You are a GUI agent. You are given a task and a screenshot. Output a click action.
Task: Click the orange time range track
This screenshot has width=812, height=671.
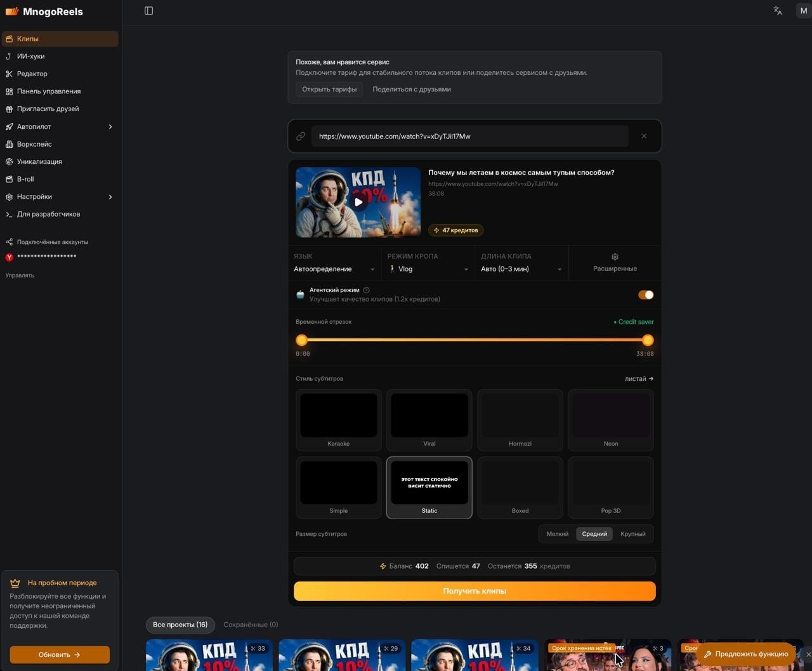point(475,340)
